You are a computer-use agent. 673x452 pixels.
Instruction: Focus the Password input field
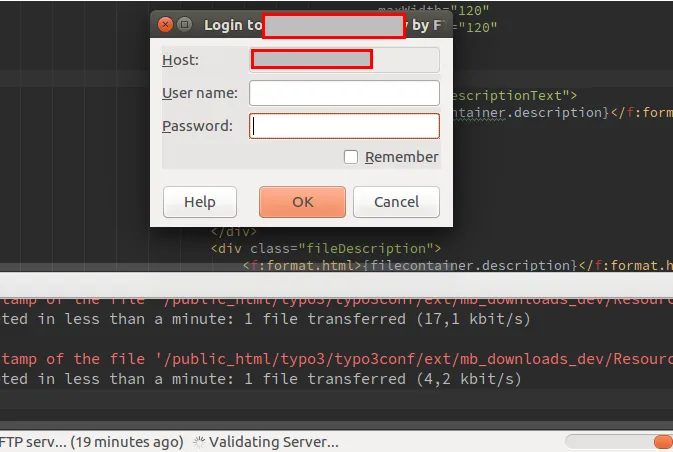pyautogui.click(x=344, y=126)
